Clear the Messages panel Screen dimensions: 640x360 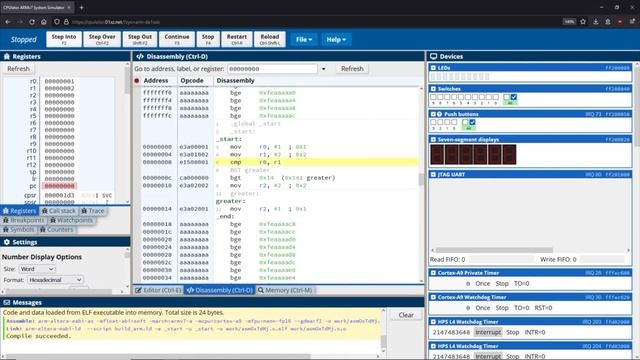tap(406, 315)
